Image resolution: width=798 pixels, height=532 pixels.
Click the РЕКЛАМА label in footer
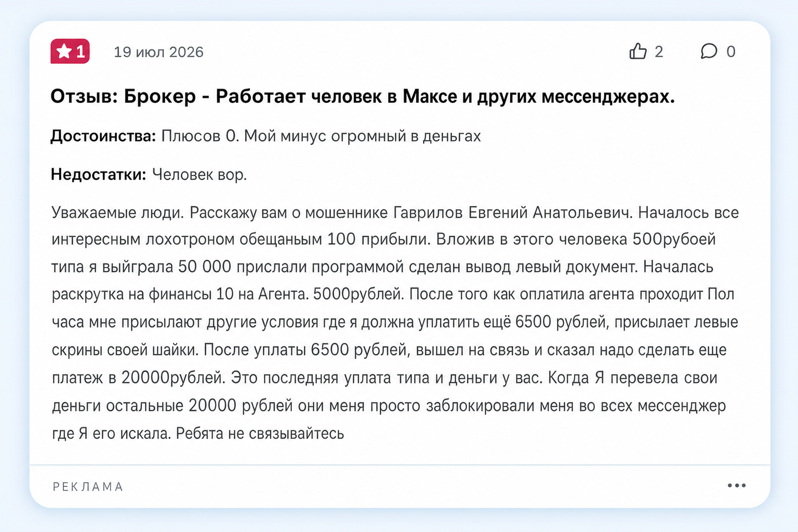click(88, 487)
